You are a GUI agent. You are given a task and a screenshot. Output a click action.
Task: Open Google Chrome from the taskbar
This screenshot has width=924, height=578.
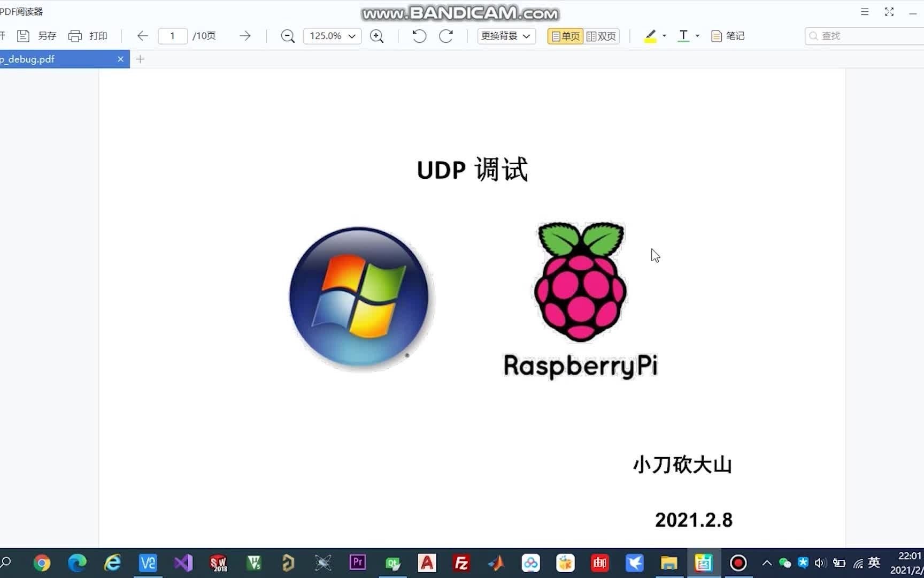pyautogui.click(x=42, y=563)
